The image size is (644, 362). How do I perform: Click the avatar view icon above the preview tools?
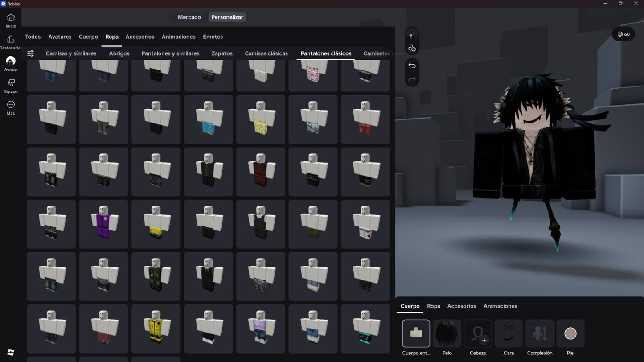pyautogui.click(x=412, y=36)
